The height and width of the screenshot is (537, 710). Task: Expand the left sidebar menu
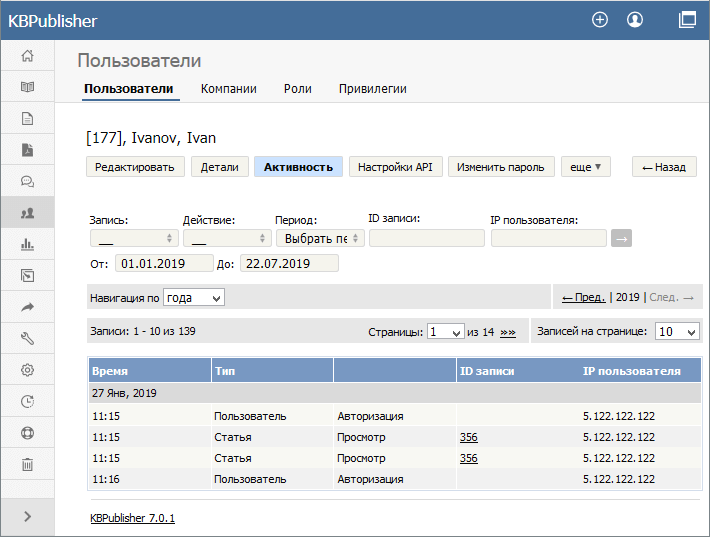(x=27, y=516)
